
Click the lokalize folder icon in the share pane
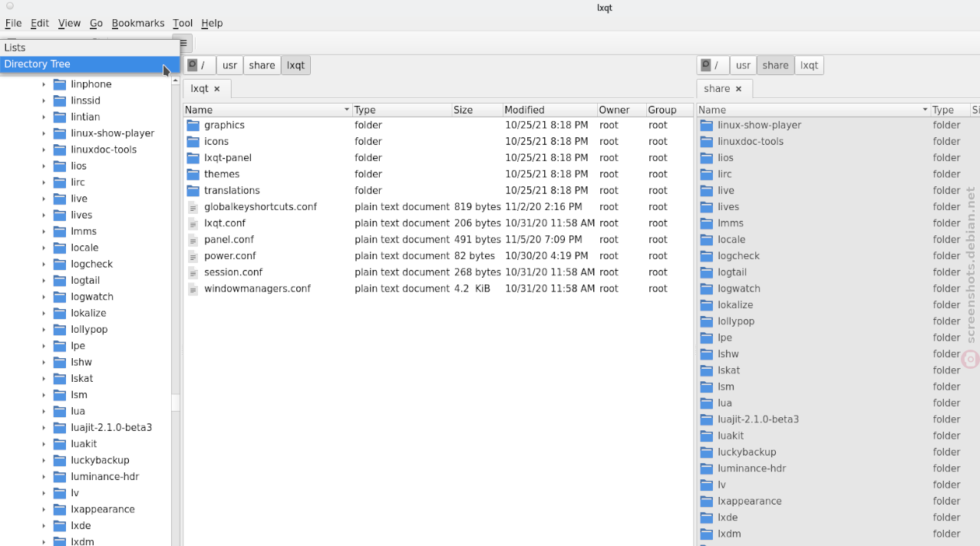[x=707, y=305]
